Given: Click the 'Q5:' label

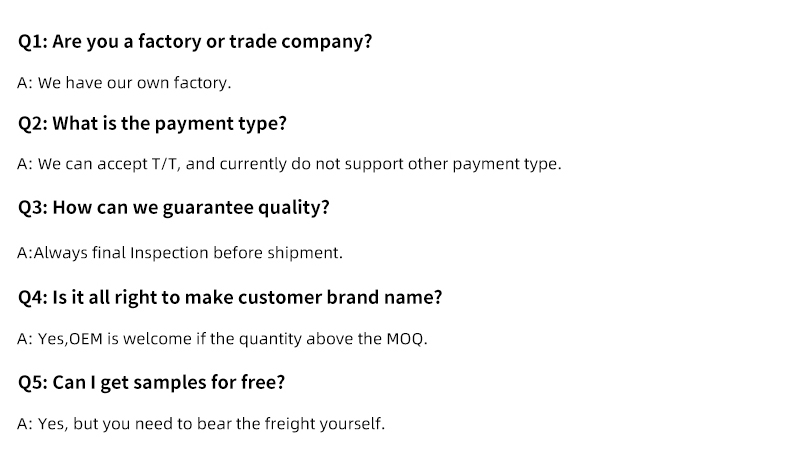Looking at the screenshot, I should (33, 383).
